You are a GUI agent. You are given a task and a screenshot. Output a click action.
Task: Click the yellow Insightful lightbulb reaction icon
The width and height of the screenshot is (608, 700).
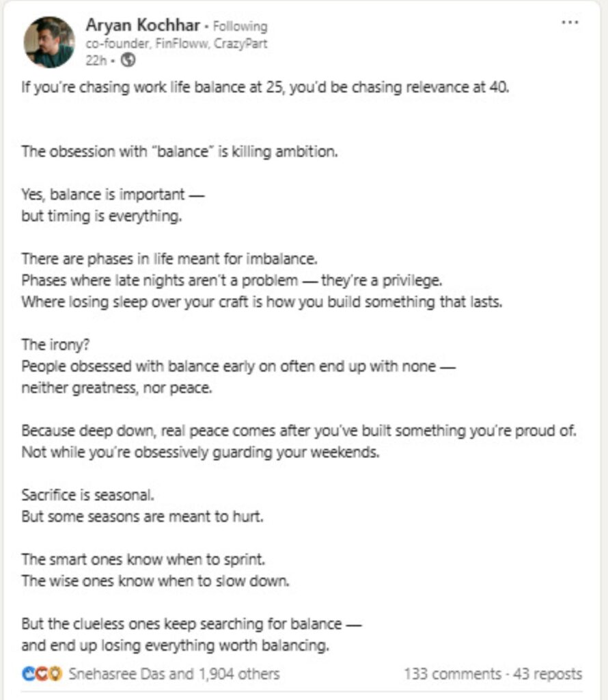tap(55, 674)
